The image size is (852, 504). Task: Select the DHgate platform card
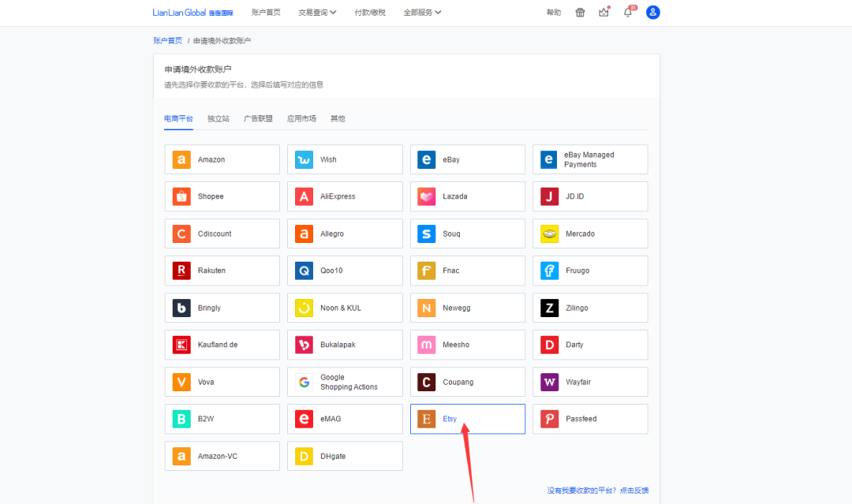tap(345, 456)
